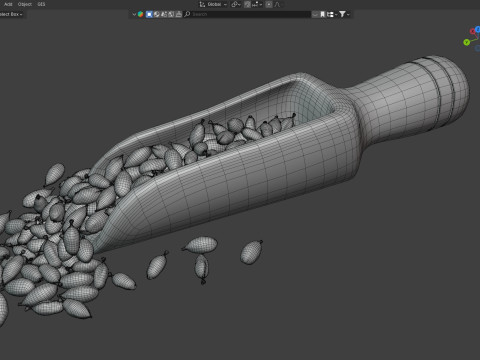Click the second display mode icon after the blue one
Viewport: 480px width, 360px height.
click(x=156, y=14)
